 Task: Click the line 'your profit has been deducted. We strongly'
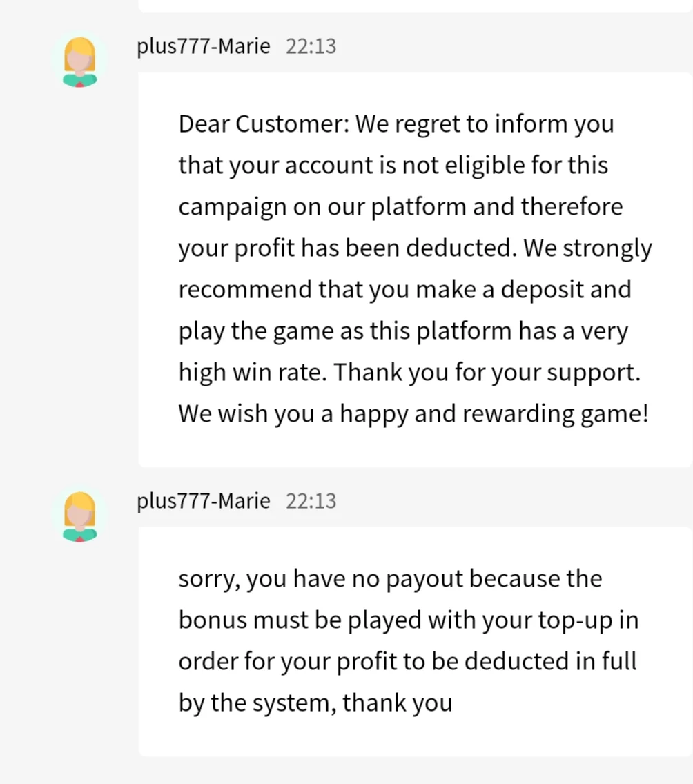point(415,248)
